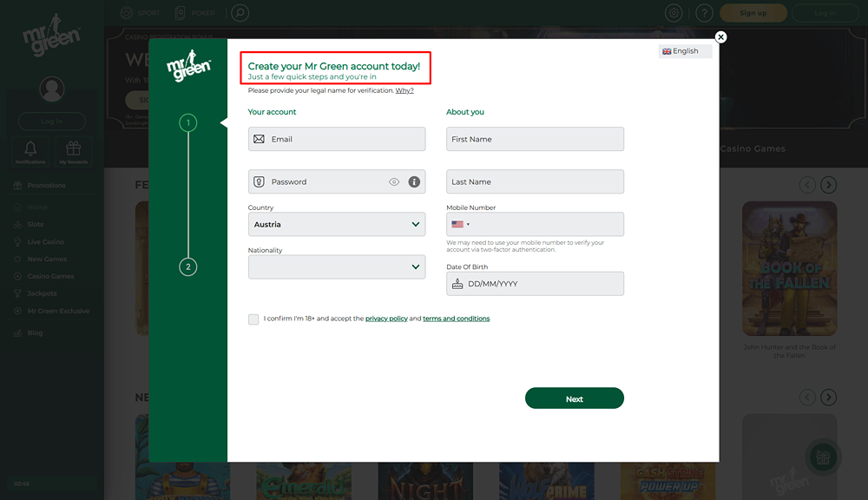
Task: Open the Wolf Prime game thumbnail
Action: (546, 481)
